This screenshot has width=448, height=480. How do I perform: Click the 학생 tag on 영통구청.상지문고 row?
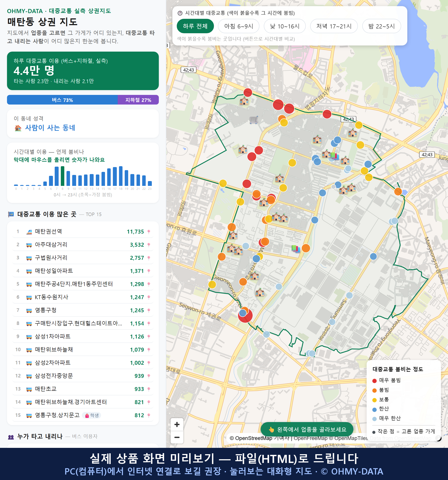pyautogui.click(x=91, y=415)
